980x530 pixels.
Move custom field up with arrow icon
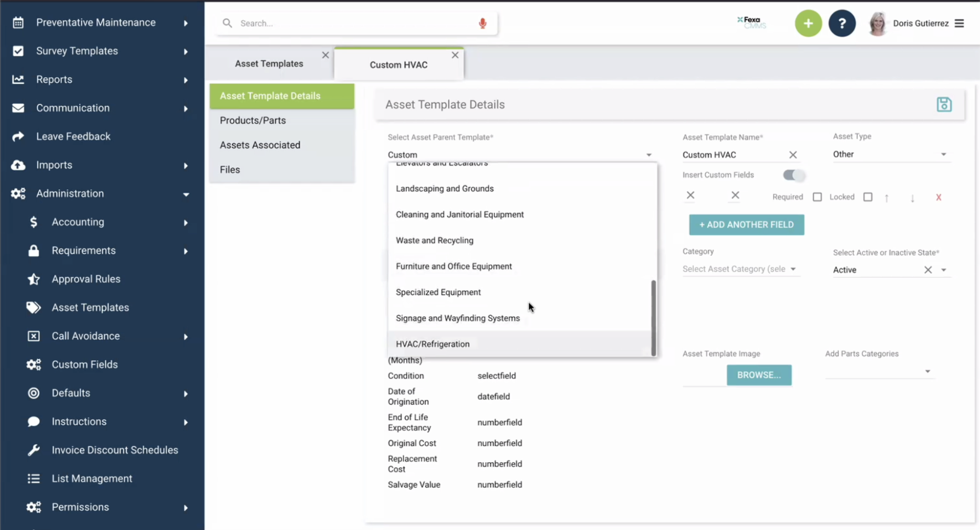pyautogui.click(x=886, y=198)
